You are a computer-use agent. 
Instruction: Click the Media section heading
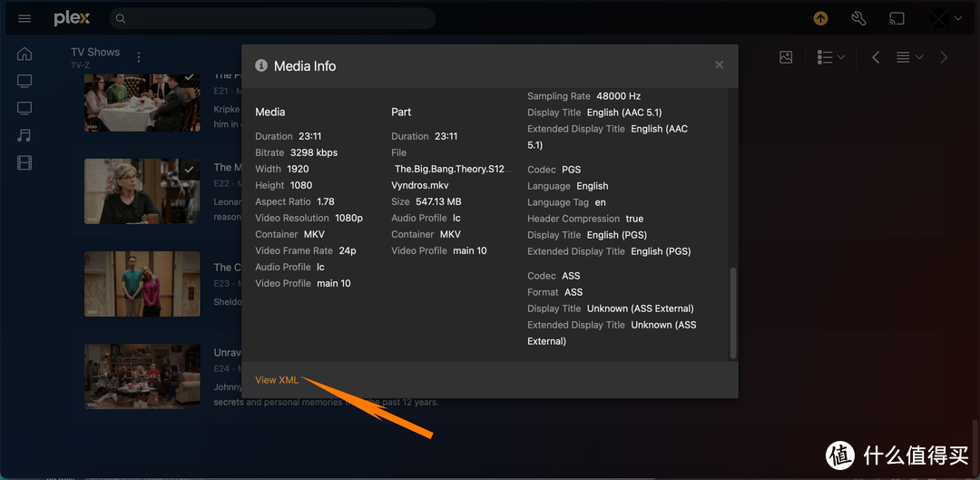tap(270, 112)
